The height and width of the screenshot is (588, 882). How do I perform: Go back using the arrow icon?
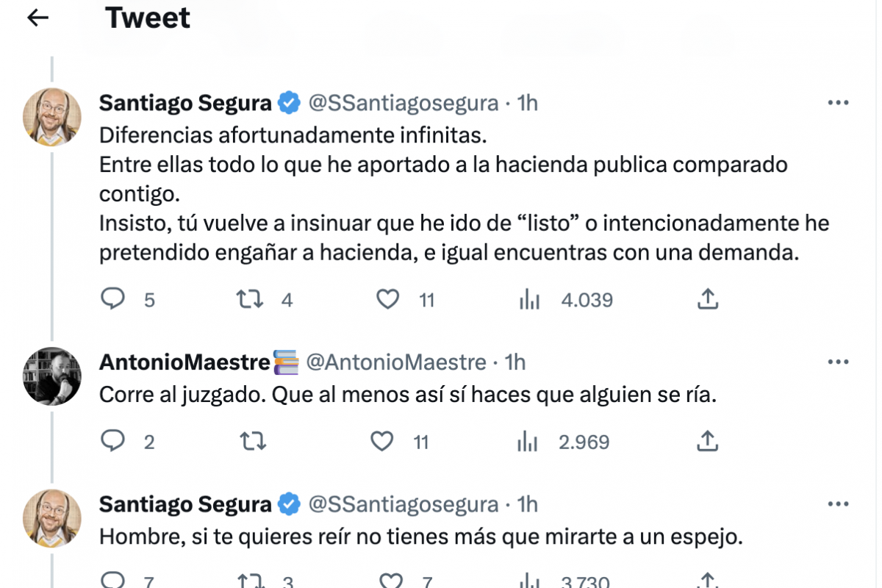37,18
